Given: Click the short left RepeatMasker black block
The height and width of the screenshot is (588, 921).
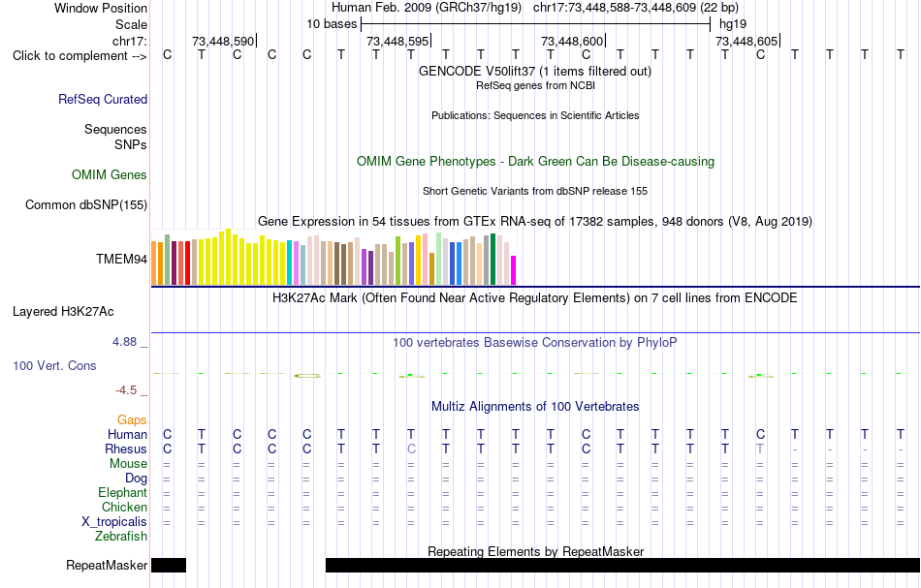Looking at the screenshot, I should (x=169, y=565).
